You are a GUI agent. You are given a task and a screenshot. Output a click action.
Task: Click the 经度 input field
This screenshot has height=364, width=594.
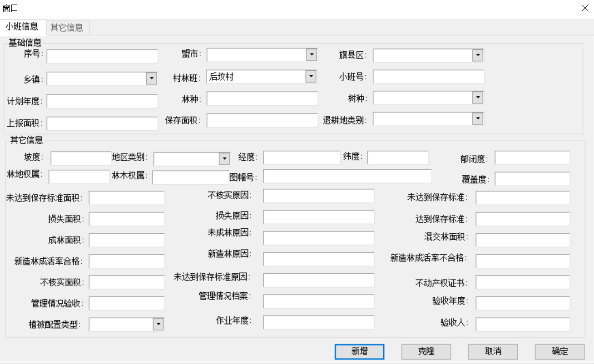302,158
